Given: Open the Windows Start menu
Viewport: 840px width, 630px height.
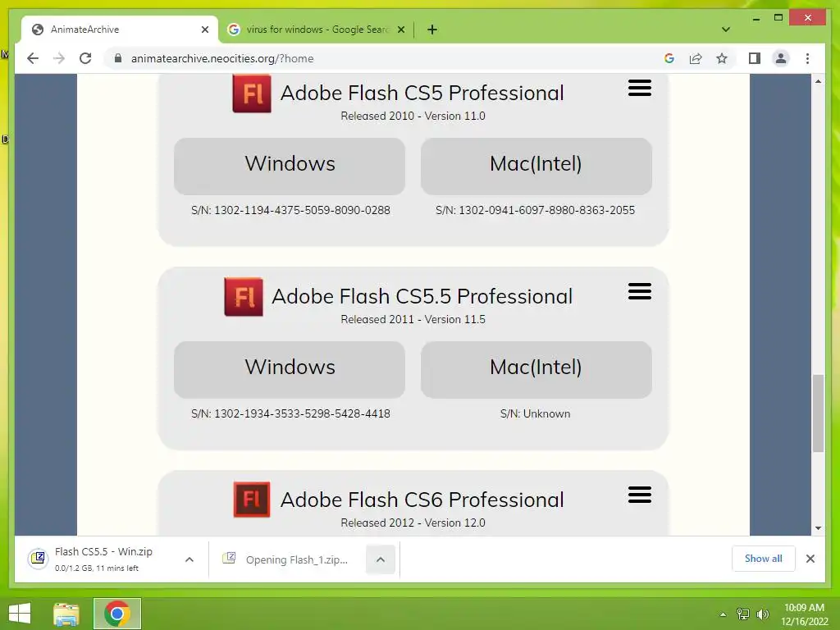Looking at the screenshot, I should (x=20, y=614).
